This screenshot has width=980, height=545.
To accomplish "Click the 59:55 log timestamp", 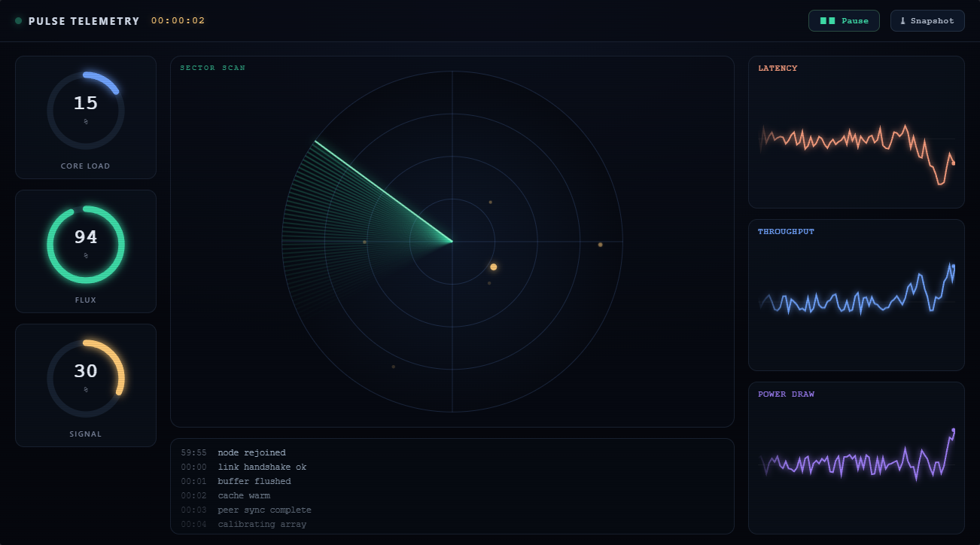I will point(193,453).
